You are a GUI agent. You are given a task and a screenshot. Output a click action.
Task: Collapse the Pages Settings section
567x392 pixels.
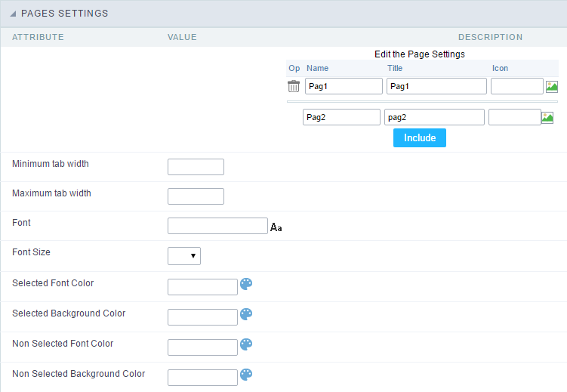14,14
